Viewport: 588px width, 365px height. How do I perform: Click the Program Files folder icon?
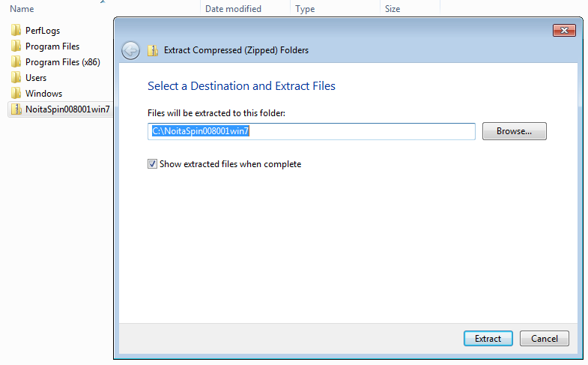pos(16,46)
